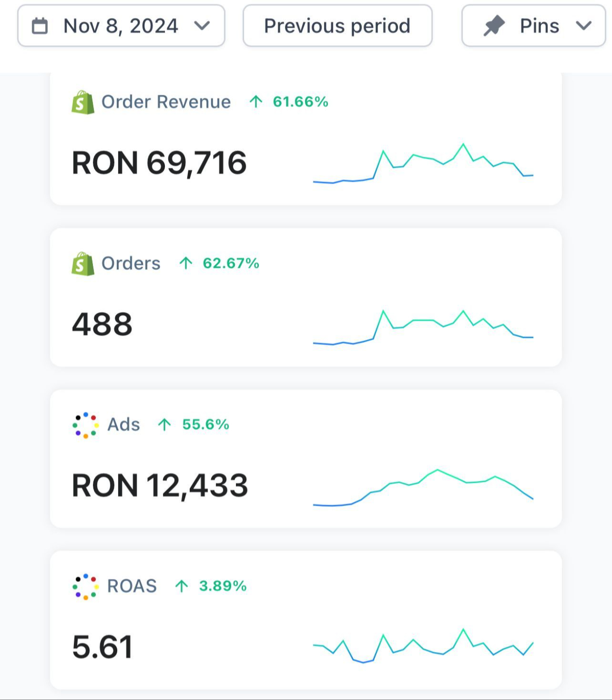Expand the Pins chevron arrow
612x700 pixels.
584,26
